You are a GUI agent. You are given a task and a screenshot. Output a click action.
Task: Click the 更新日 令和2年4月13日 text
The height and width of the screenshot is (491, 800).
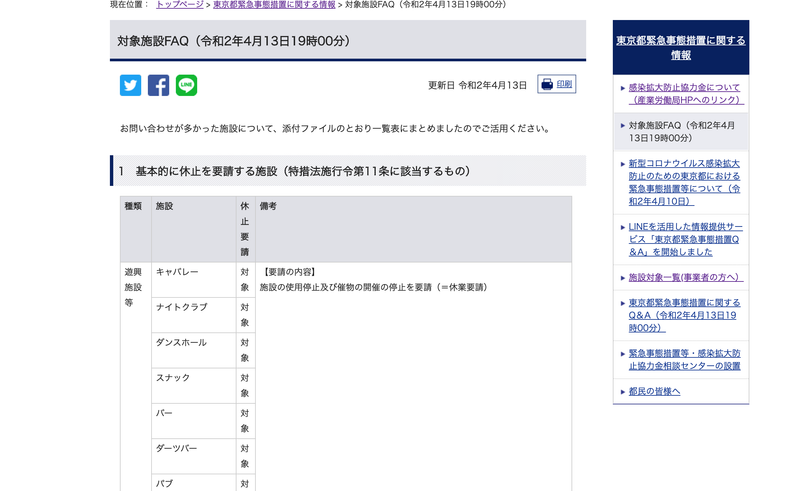pos(477,85)
